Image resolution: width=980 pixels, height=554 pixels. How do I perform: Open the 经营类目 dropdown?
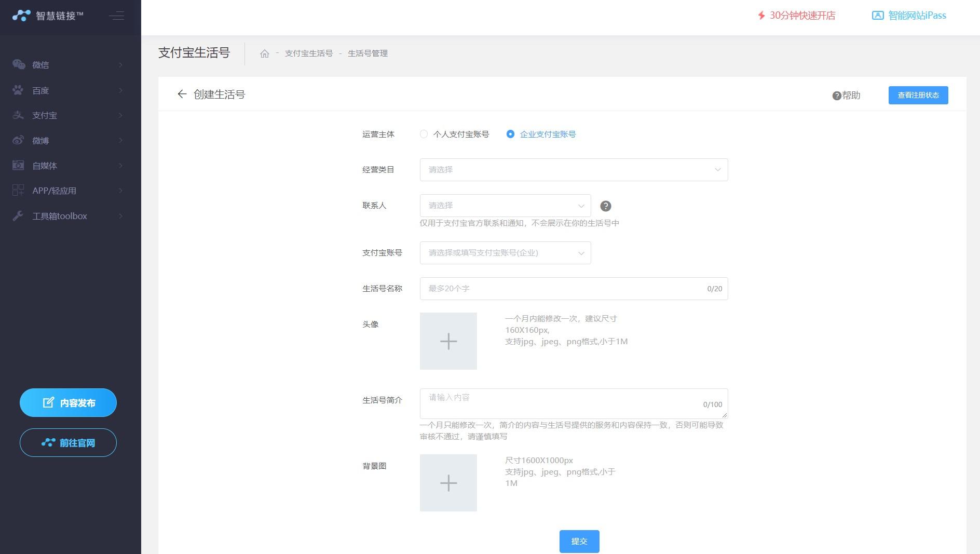click(x=574, y=169)
